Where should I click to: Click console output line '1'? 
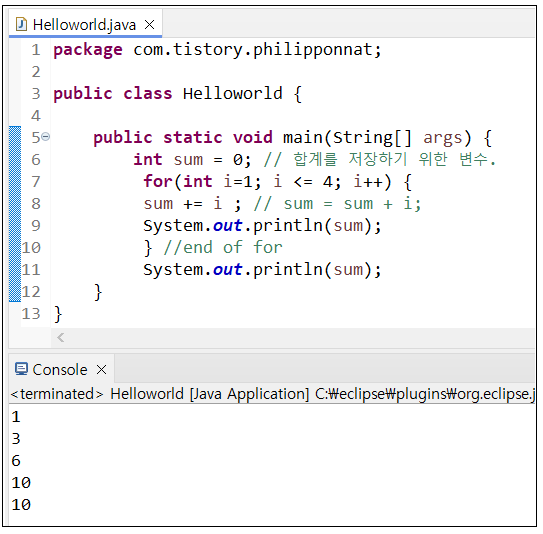tap(16, 417)
